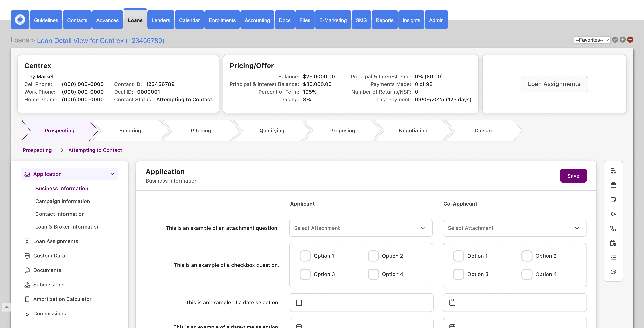Click the Centrex swirl logo home icon

20,20
